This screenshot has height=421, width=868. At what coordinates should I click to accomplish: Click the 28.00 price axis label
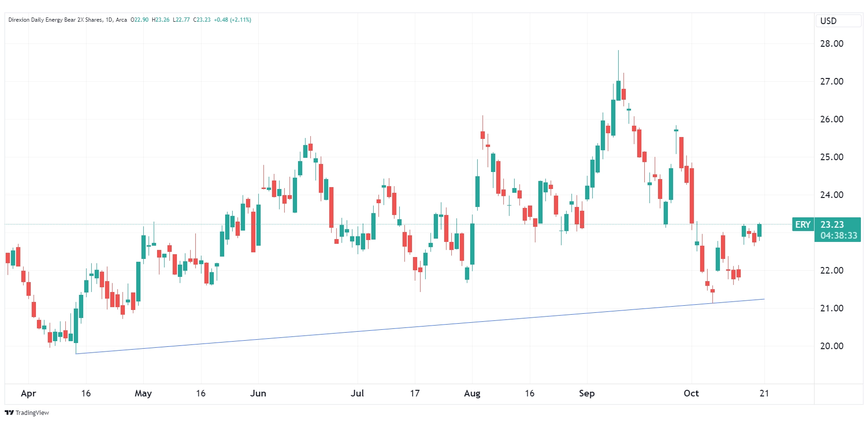click(x=832, y=43)
